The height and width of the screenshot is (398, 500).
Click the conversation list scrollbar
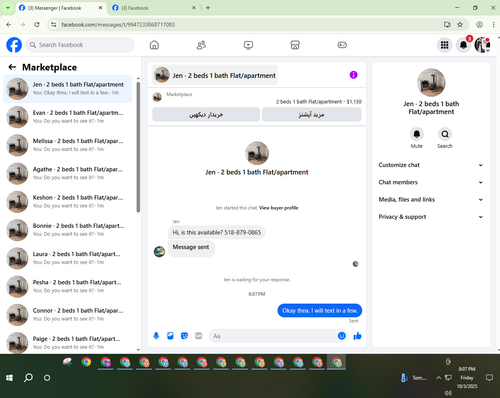(138, 147)
